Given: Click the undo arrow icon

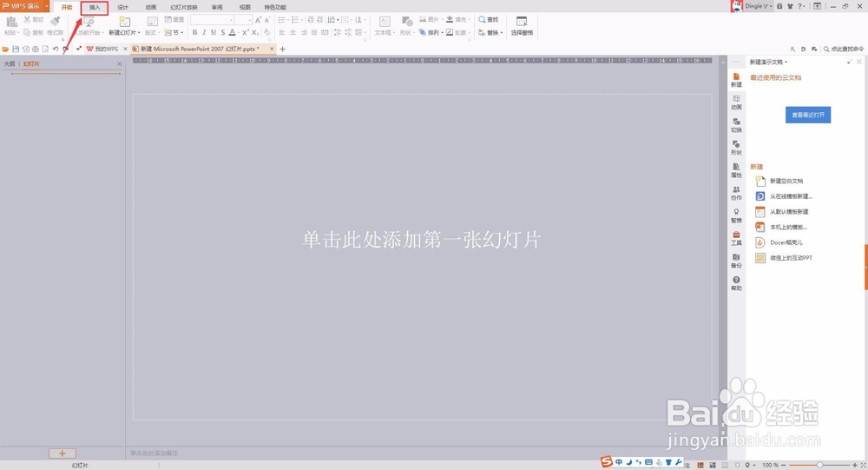Looking at the screenshot, I should point(56,50).
